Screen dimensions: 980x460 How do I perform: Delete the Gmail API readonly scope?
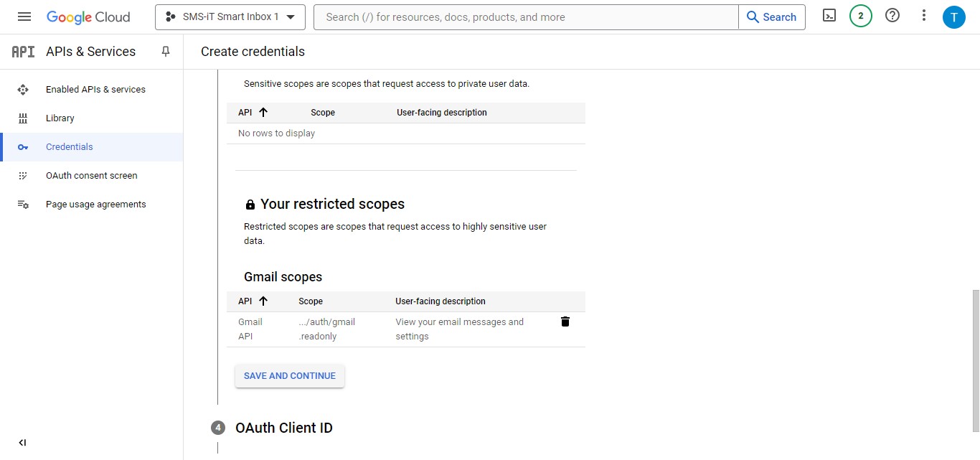565,321
